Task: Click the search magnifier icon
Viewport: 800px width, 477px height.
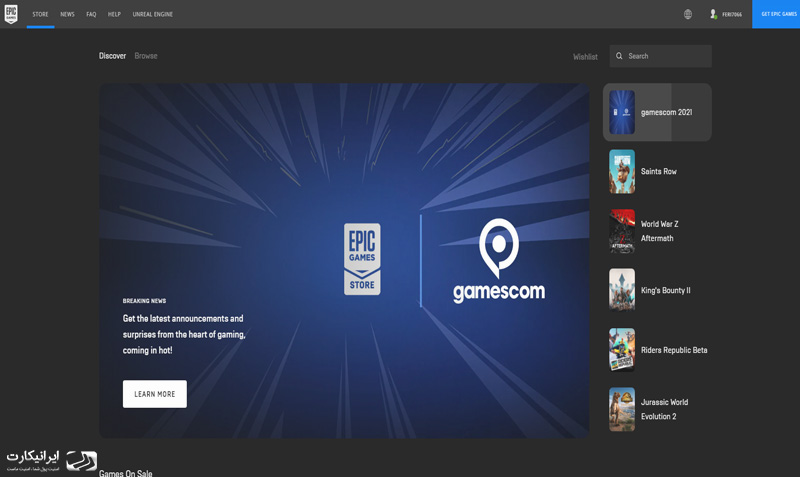Action: (619, 56)
